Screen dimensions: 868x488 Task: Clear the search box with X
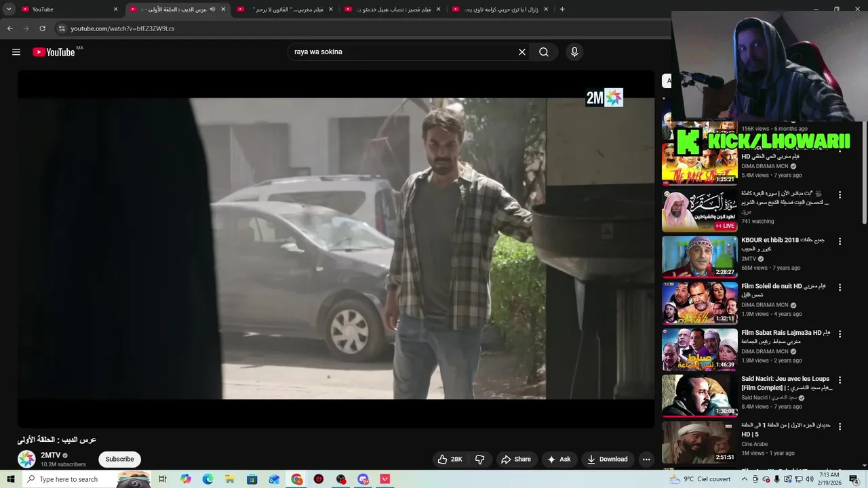click(522, 52)
